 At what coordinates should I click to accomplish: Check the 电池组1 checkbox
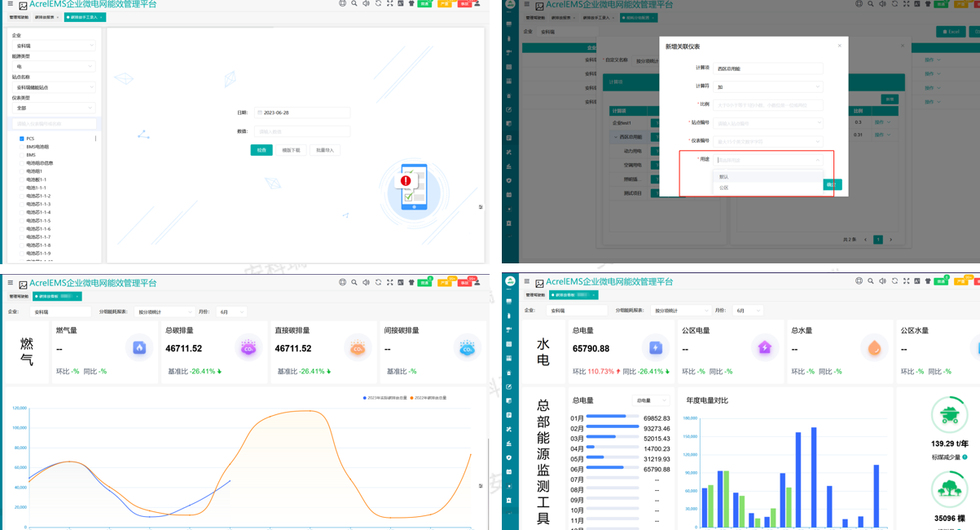[x=21, y=171]
